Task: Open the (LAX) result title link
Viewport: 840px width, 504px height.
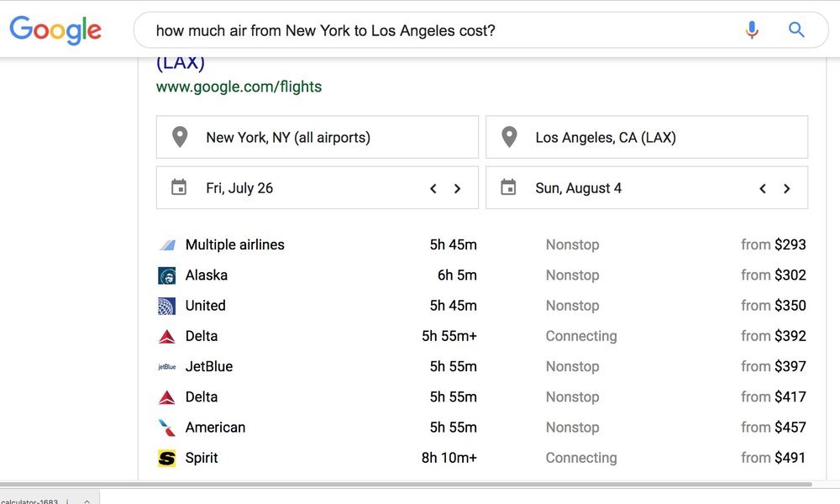Action: [181, 63]
